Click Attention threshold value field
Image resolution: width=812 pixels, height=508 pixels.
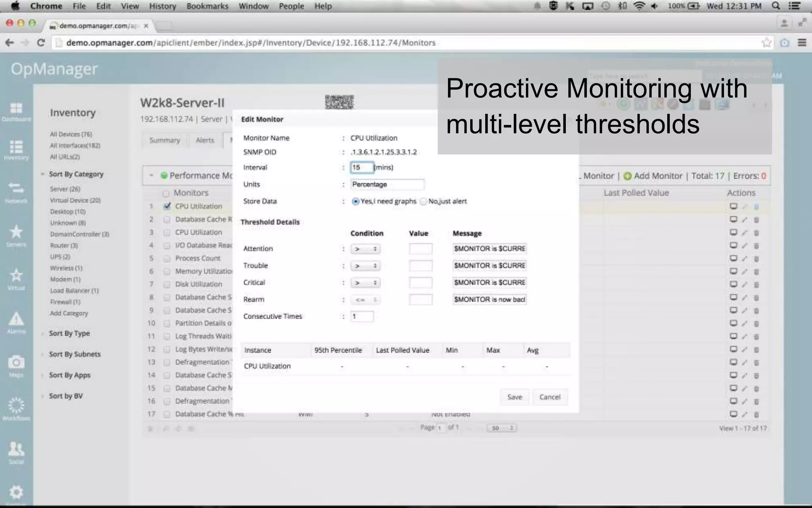click(421, 249)
